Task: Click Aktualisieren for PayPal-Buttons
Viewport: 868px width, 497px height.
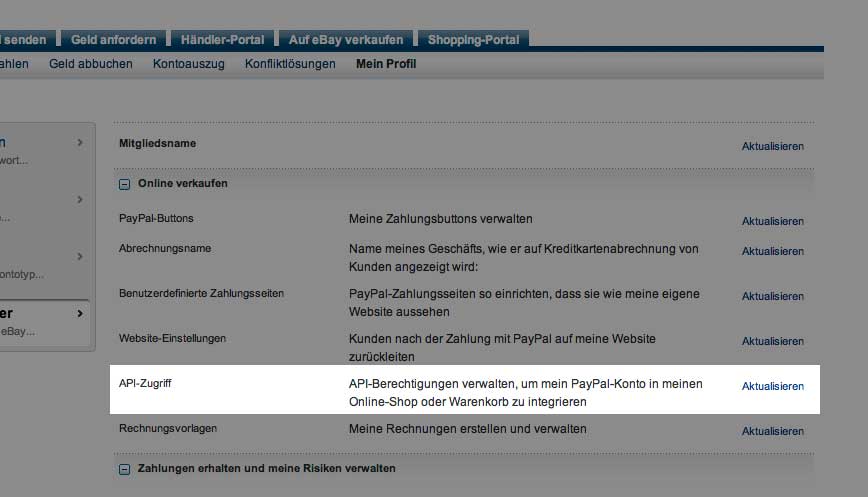Action: coord(773,221)
